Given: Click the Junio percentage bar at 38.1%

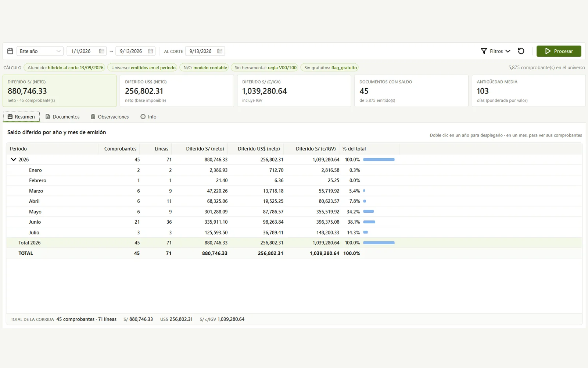Looking at the screenshot, I should coord(369,222).
